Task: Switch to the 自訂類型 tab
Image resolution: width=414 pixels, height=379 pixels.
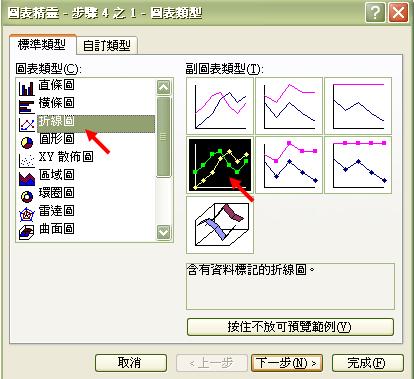Action: (x=107, y=46)
